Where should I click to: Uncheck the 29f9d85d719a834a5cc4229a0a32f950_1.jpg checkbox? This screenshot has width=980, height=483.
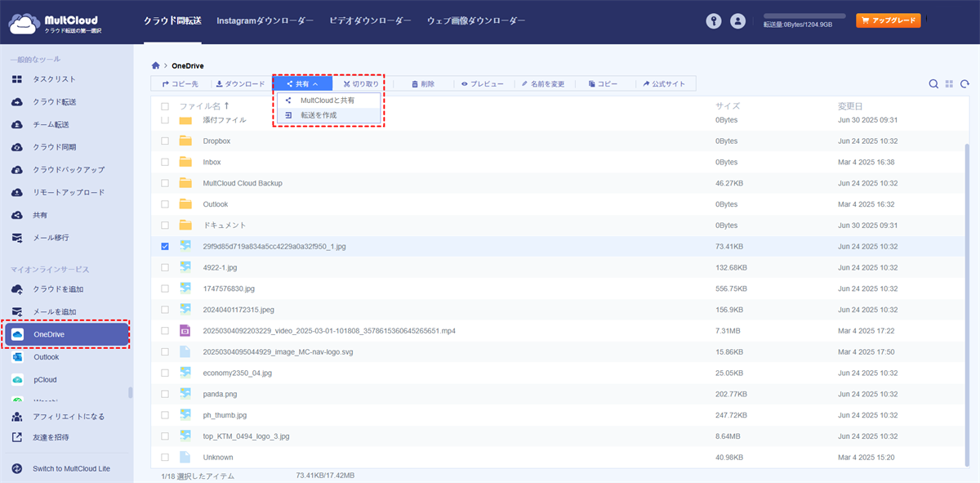coord(165,246)
